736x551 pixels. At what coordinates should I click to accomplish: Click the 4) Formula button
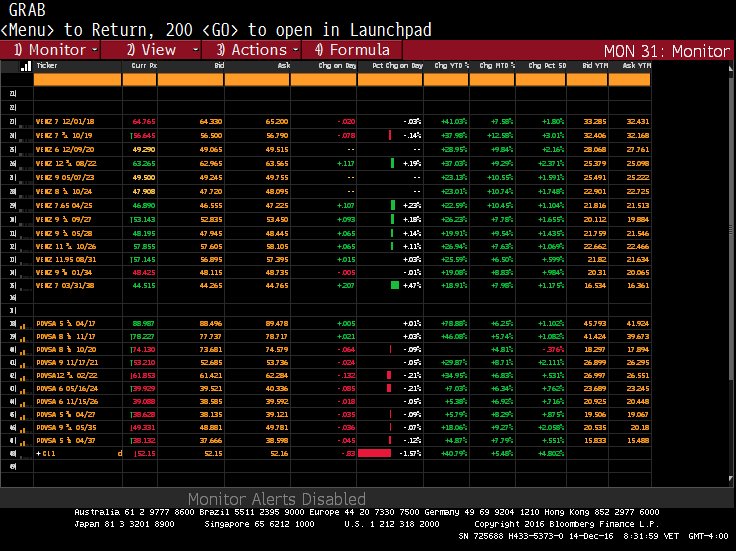352,50
